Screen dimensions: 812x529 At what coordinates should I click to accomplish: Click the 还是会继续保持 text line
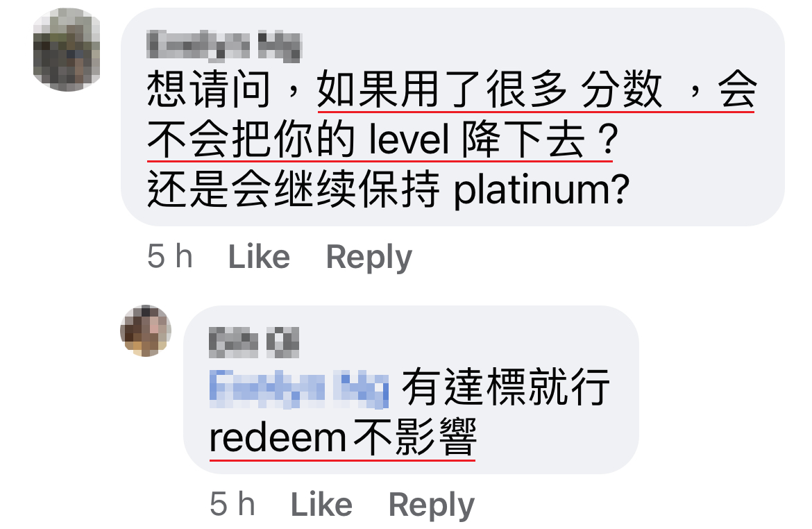[294, 190]
